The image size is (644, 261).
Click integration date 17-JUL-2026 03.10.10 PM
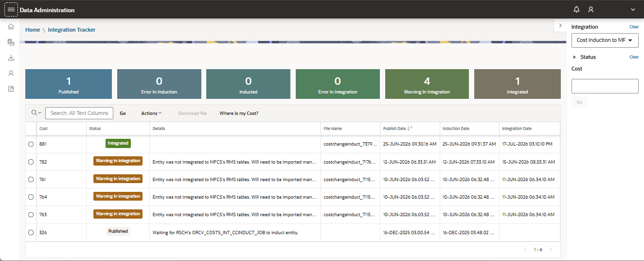tap(527, 144)
